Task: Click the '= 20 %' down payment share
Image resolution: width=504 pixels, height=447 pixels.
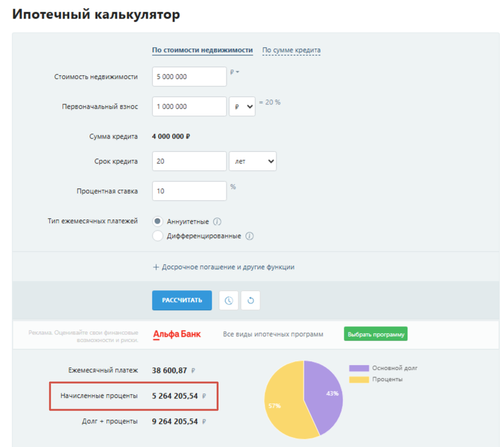Action: (269, 103)
